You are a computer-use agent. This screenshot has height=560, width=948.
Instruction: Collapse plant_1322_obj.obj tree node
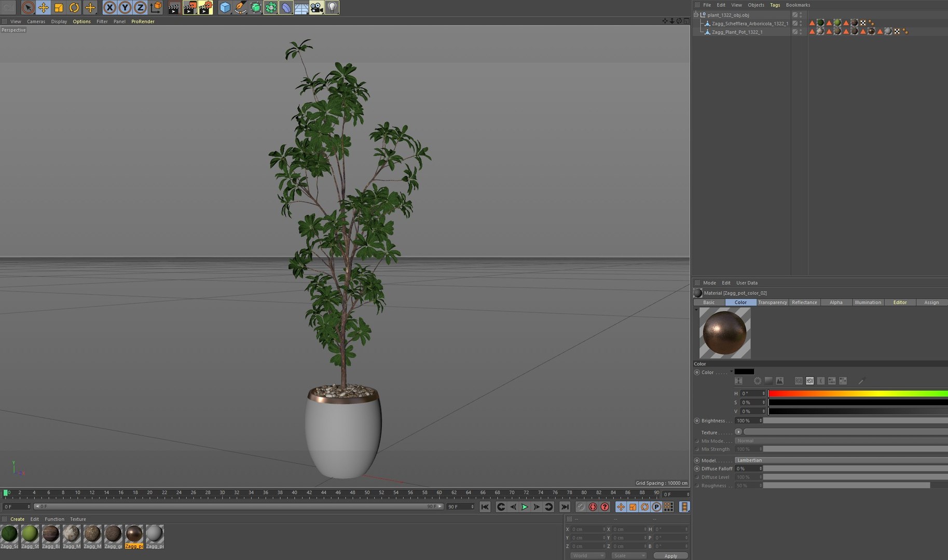point(696,15)
